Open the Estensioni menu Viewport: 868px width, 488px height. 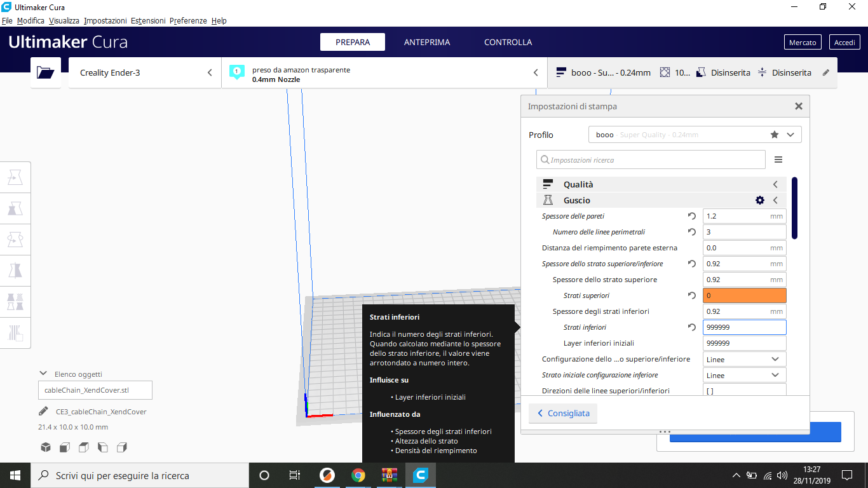148,20
